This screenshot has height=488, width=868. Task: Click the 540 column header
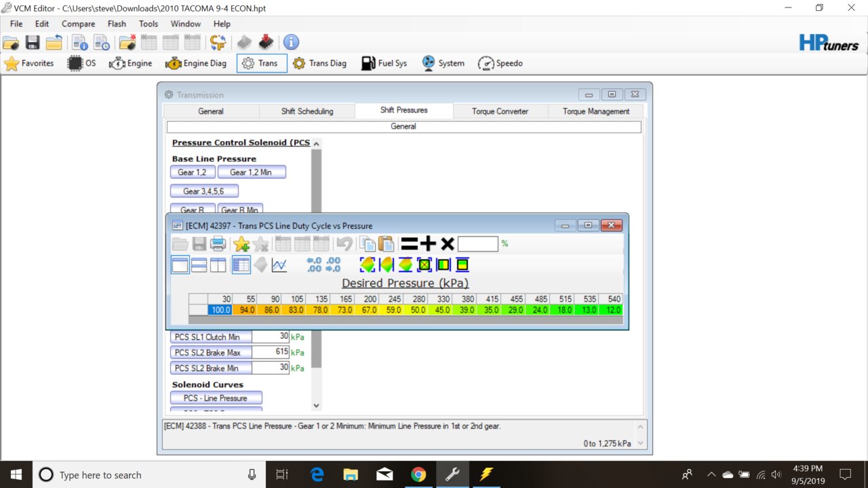(x=610, y=299)
